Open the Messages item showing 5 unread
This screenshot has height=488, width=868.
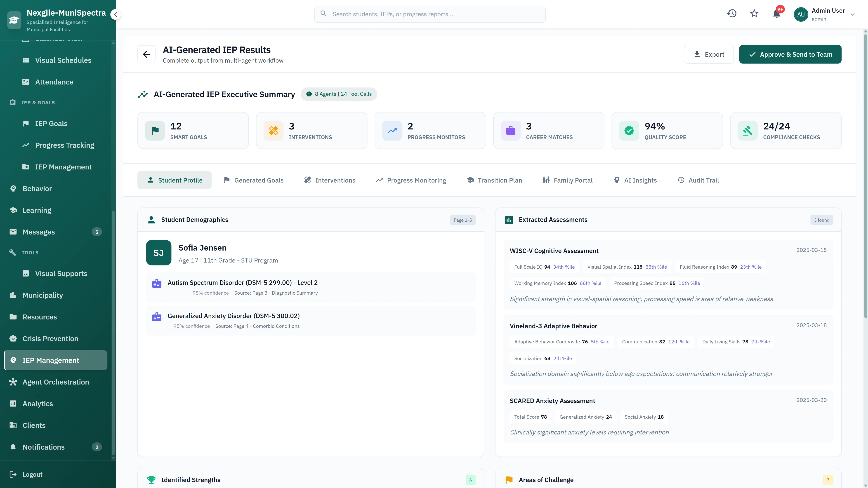[39, 232]
